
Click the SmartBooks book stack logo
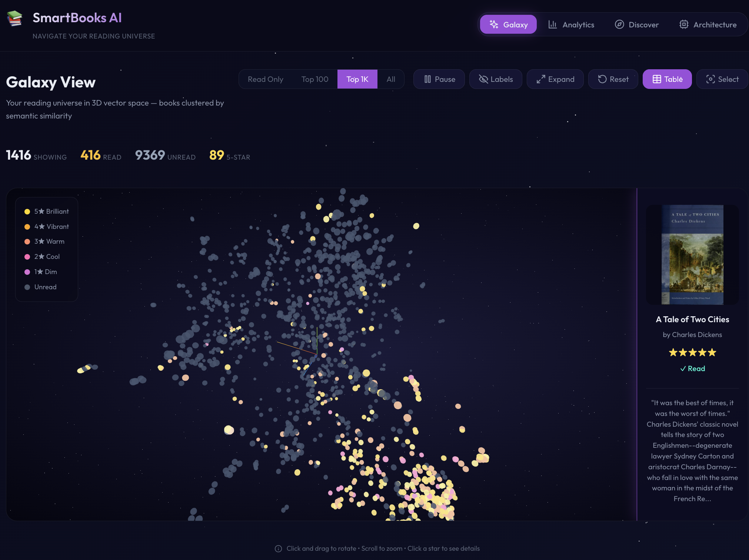[15, 18]
